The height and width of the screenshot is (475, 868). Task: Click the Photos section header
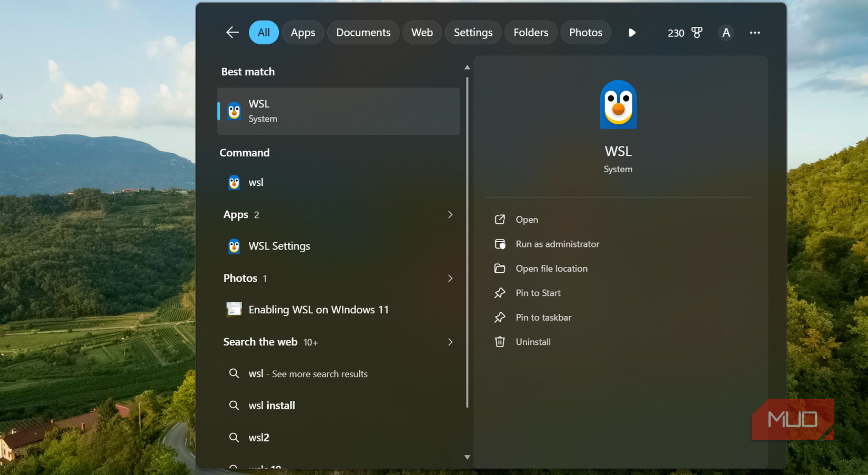pos(245,278)
